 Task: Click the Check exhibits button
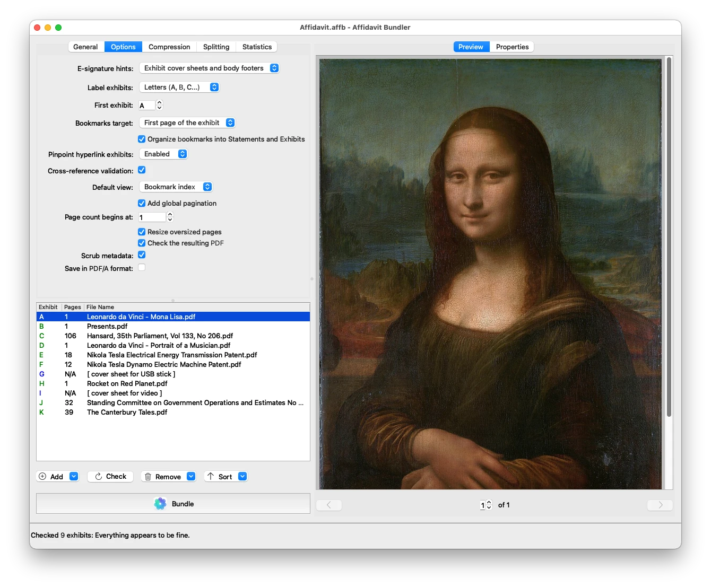click(110, 477)
